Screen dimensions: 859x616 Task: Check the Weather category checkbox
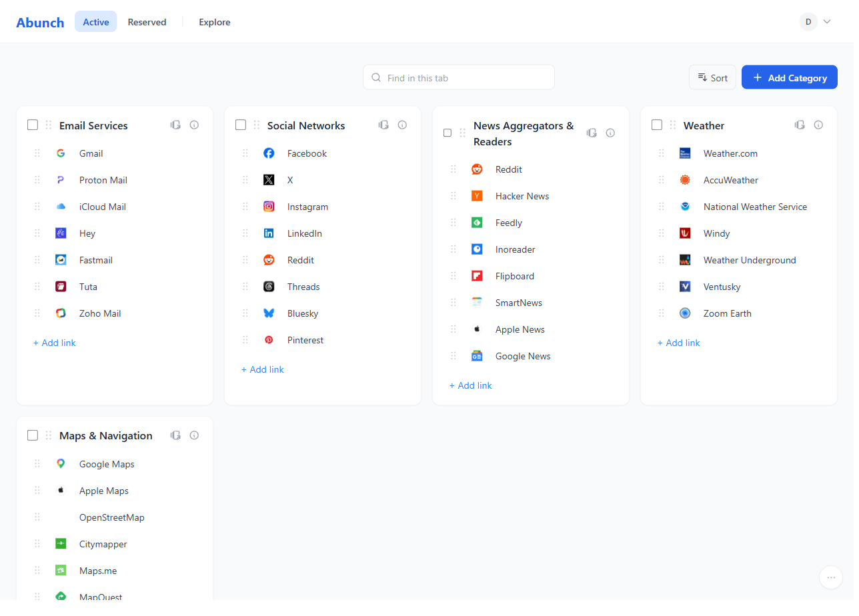[657, 125]
